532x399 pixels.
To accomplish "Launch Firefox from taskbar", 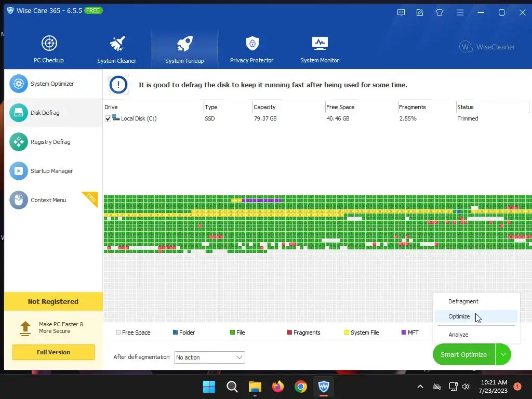I will (278, 387).
